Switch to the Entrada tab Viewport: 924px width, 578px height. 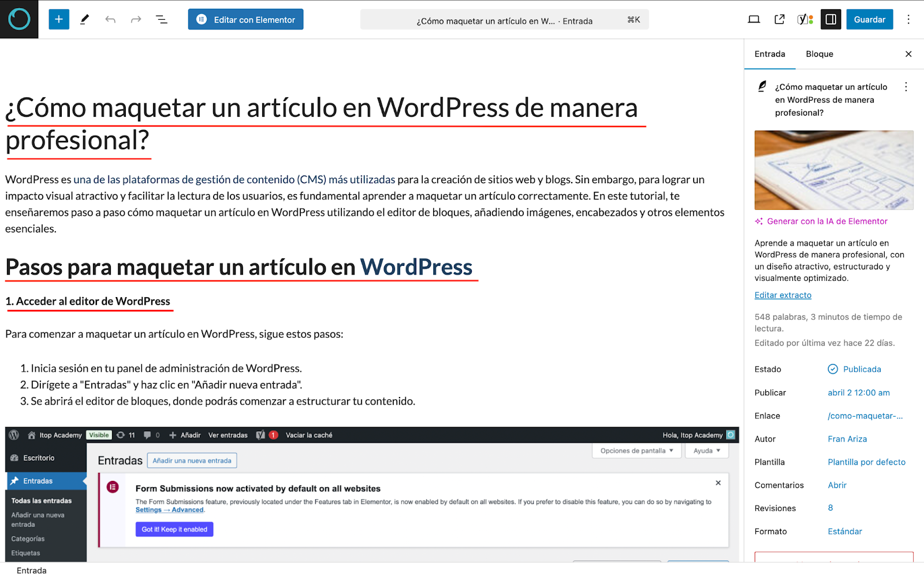click(770, 54)
